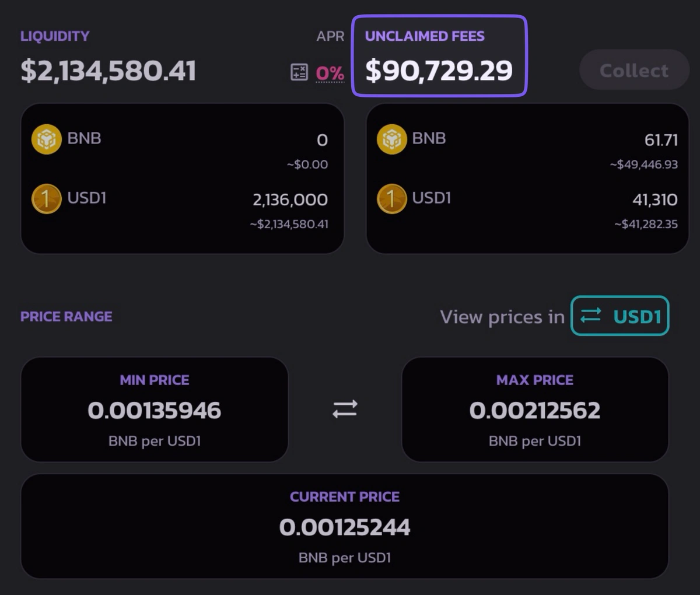Click the APR label
Viewport: 700px width, 595px height.
[x=330, y=36]
